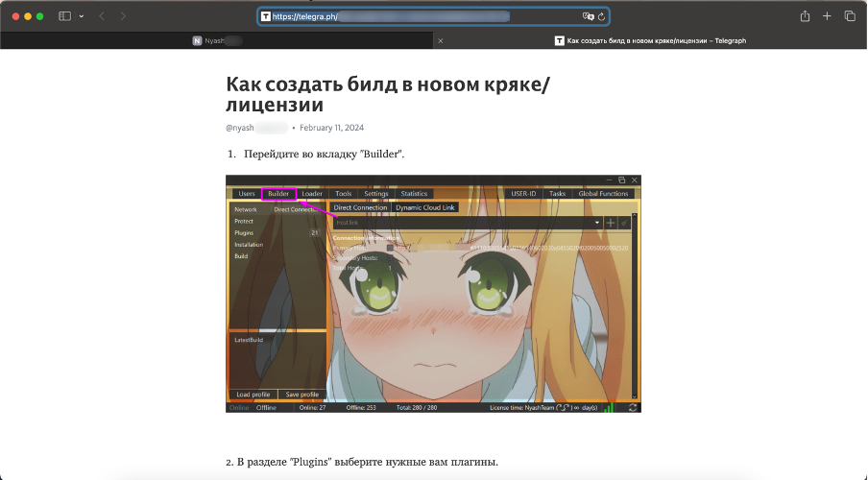Click the February 11, 2024 date text
The height and width of the screenshot is (480, 868).
click(x=331, y=128)
